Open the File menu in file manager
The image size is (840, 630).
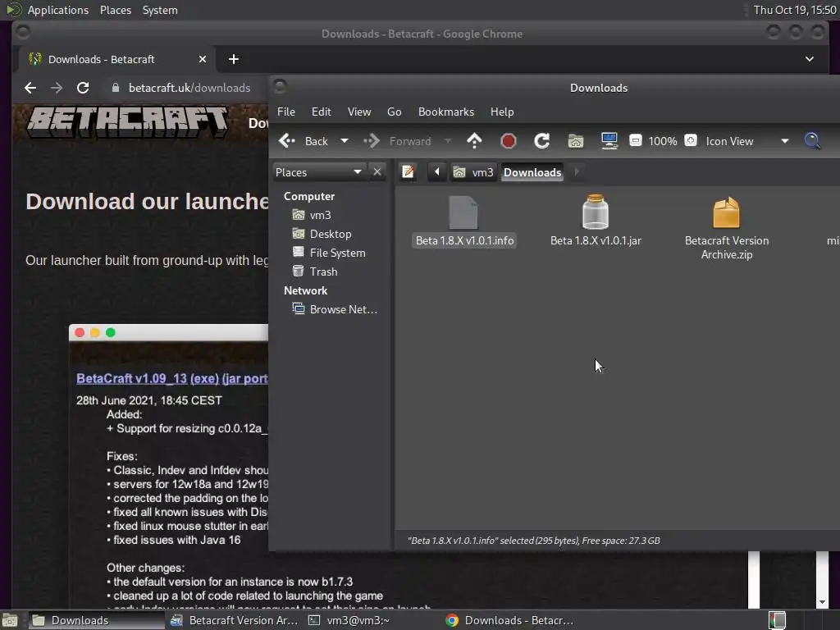pos(286,112)
